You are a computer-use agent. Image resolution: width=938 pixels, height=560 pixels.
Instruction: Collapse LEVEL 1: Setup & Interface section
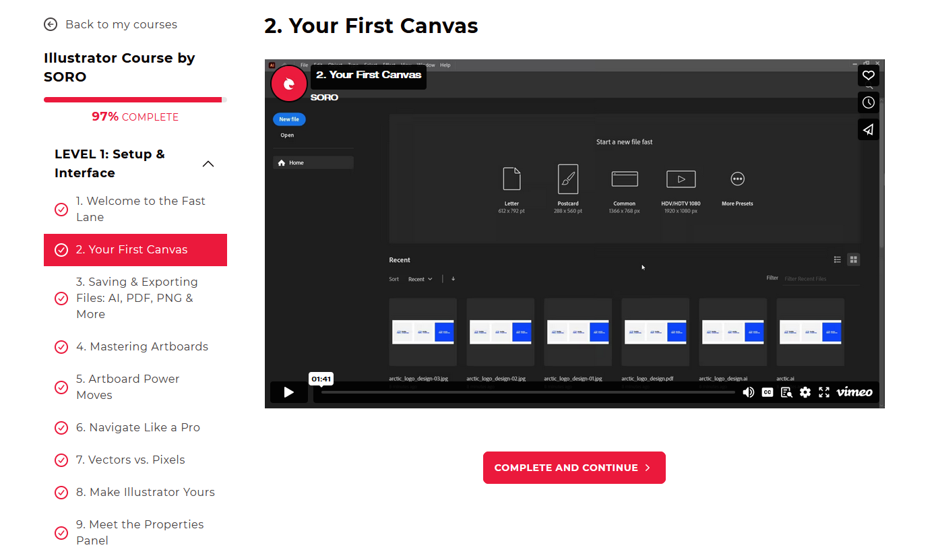tap(208, 164)
